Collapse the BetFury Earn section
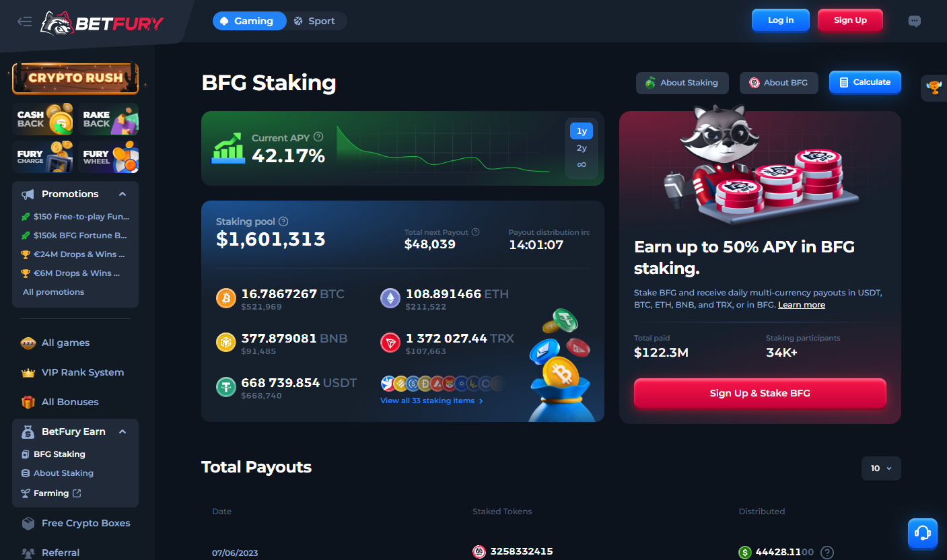 [122, 431]
